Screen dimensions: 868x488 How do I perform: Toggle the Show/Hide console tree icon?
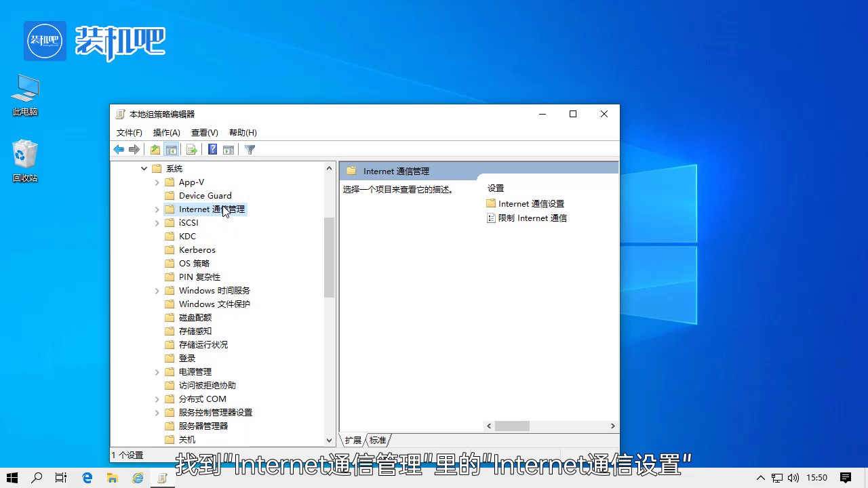pyautogui.click(x=172, y=149)
